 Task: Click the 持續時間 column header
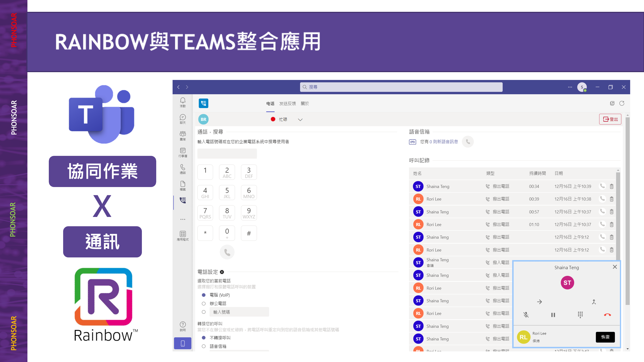(538, 173)
